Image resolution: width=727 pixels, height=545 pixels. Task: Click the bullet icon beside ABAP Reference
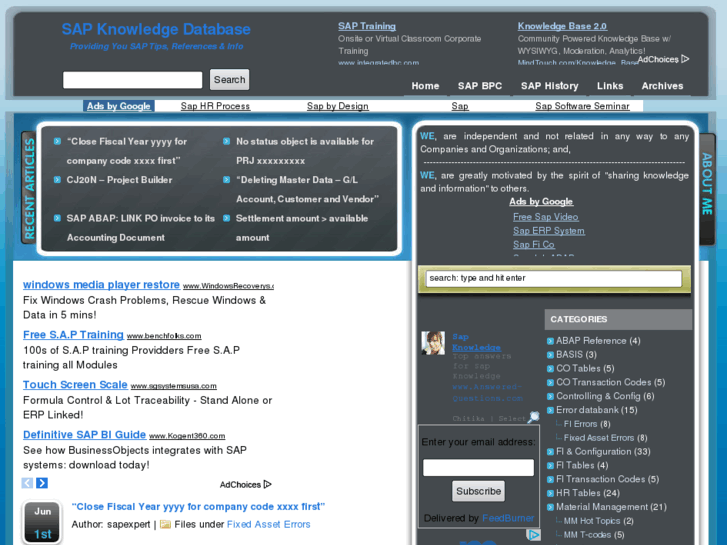coord(550,341)
